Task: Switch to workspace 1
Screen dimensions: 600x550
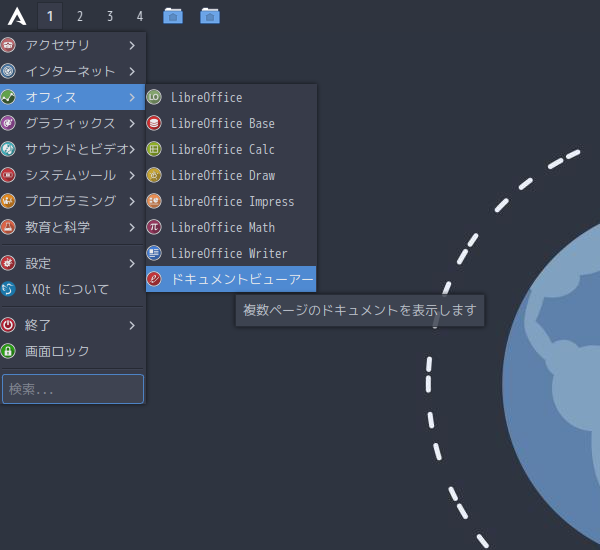Action: [50, 16]
